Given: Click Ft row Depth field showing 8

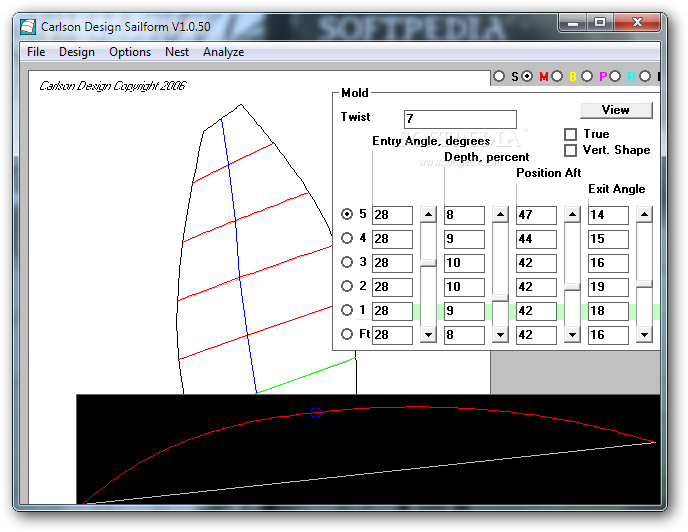Looking at the screenshot, I should point(464,335).
